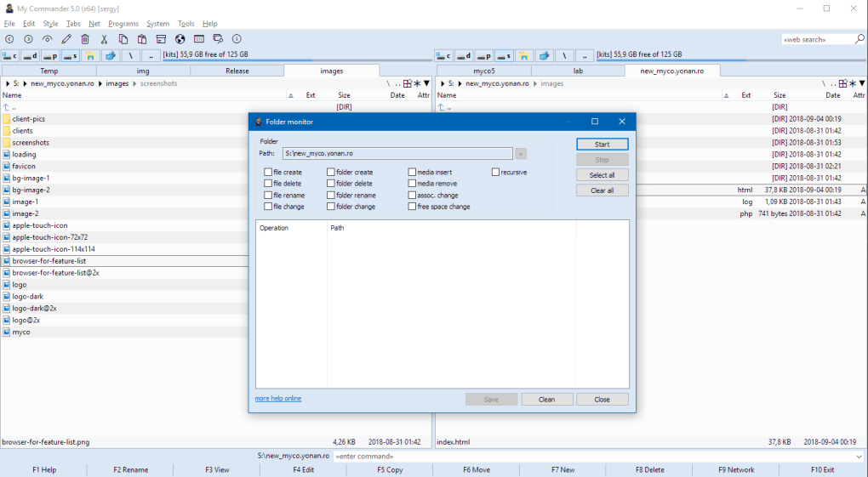This screenshot has width=868, height=477.
Task: Tick the 'folder rename' checkbox
Action: coord(331,196)
